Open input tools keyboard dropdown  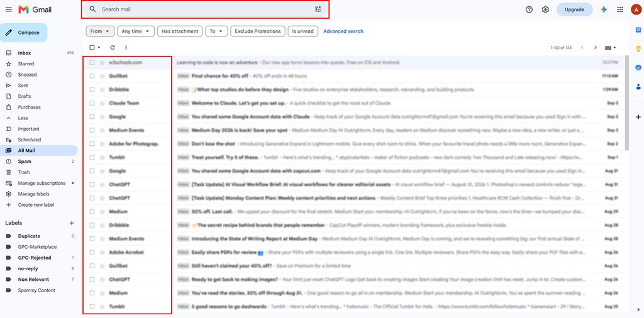[611, 48]
